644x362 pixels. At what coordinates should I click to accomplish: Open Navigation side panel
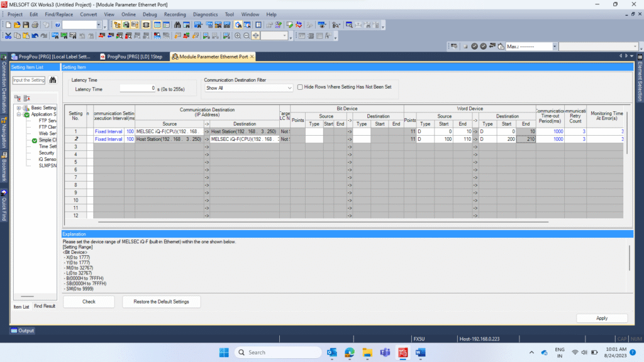click(4, 133)
